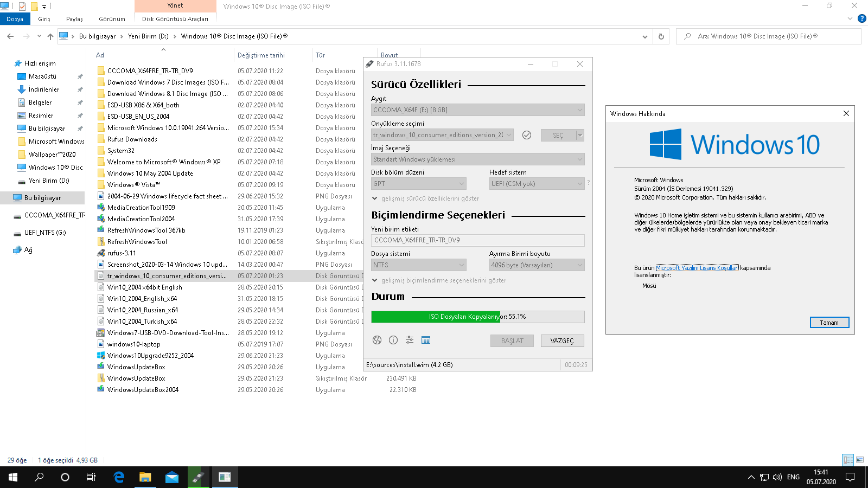
Task: Show the Rufus log icon
Action: pyautogui.click(x=426, y=340)
